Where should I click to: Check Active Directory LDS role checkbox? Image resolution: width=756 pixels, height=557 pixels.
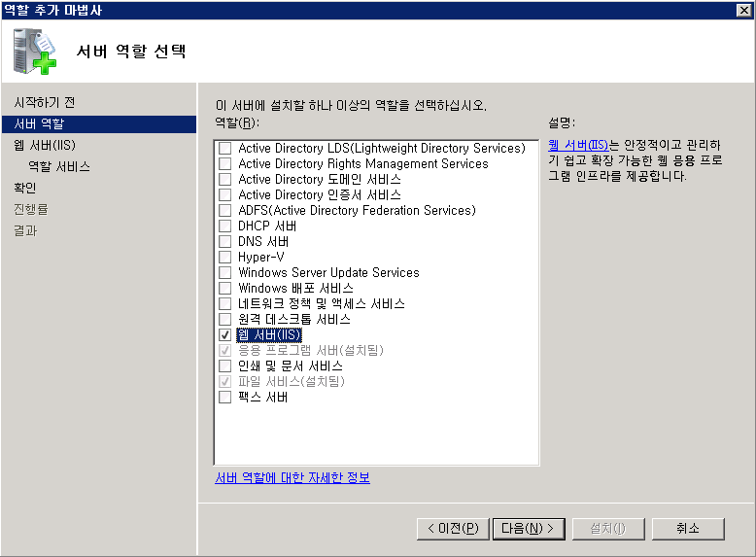[x=224, y=148]
